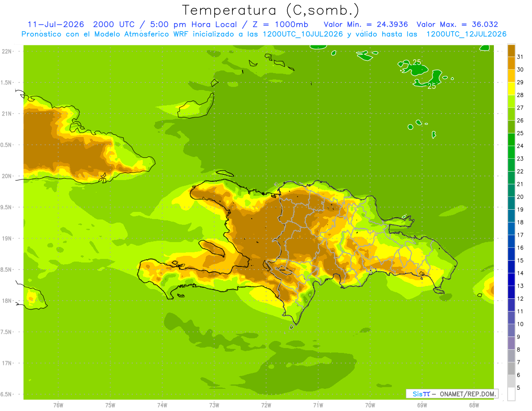Select the blue legend swatch between 16 and 17
This screenshot has width=532, height=411.
pyautogui.click(x=511, y=241)
